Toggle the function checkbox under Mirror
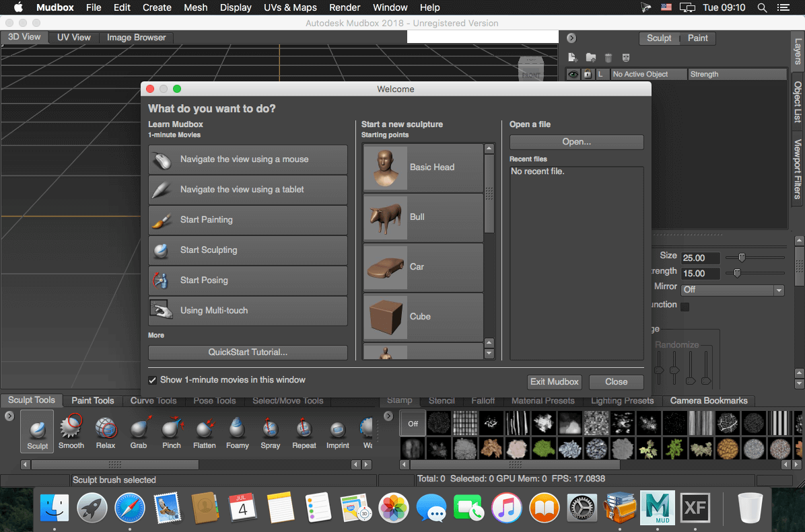Image resolution: width=805 pixels, height=532 pixels. (x=685, y=306)
